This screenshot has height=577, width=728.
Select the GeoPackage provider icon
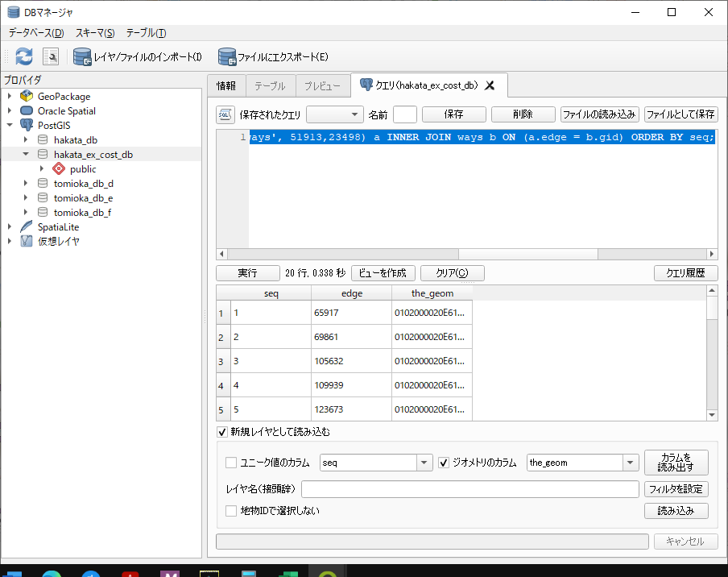[27, 97]
